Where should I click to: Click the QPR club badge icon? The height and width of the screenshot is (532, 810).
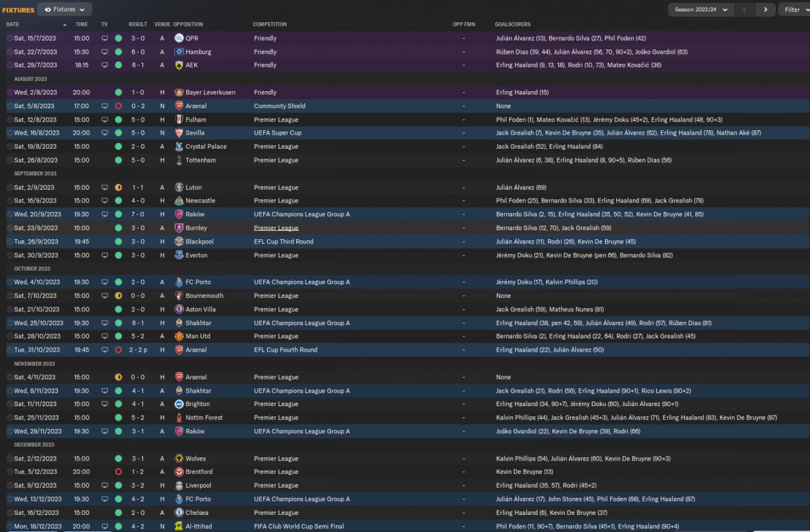pyautogui.click(x=179, y=38)
